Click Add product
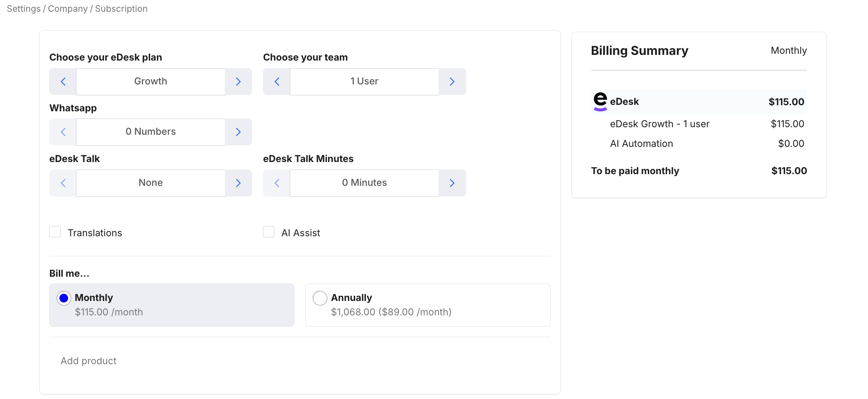 click(89, 361)
